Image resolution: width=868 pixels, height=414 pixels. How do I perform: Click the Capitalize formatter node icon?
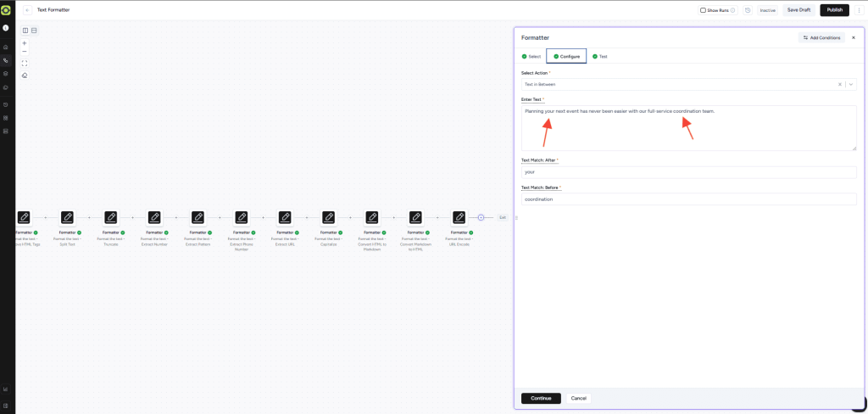point(328,217)
